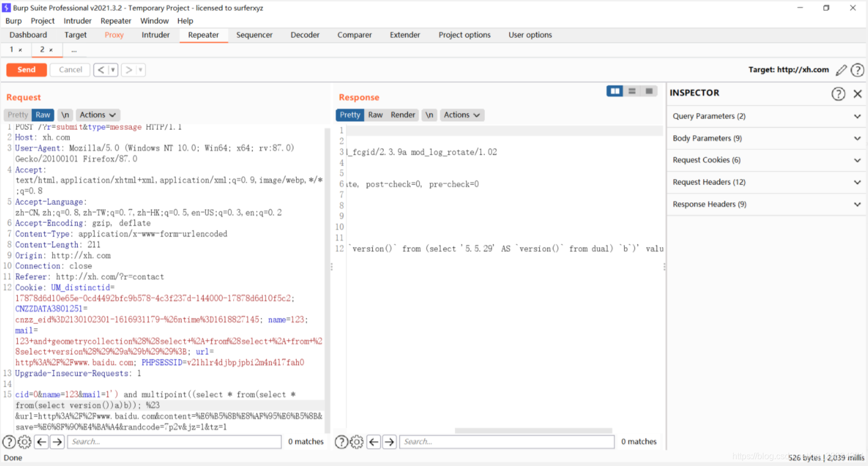Image resolution: width=868 pixels, height=466 pixels.
Task: Open the Help menu
Action: point(185,21)
